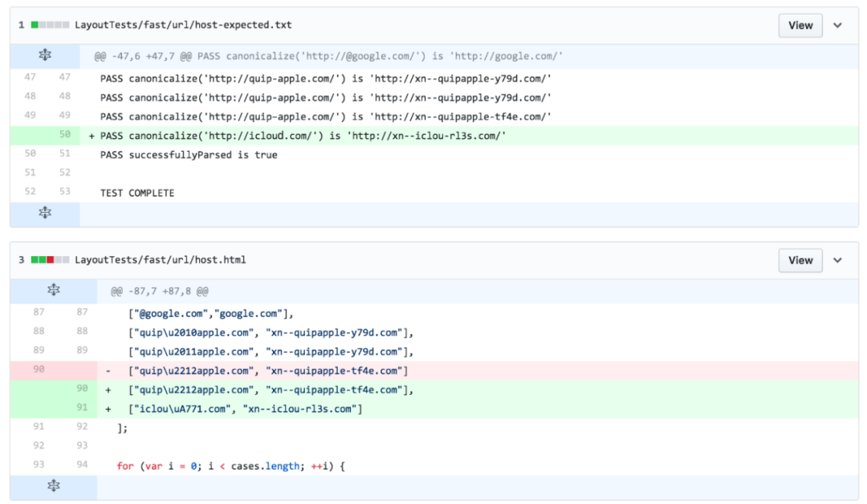Select added line number 91 in host.html
This screenshot has width=867, height=504.
[82, 408]
